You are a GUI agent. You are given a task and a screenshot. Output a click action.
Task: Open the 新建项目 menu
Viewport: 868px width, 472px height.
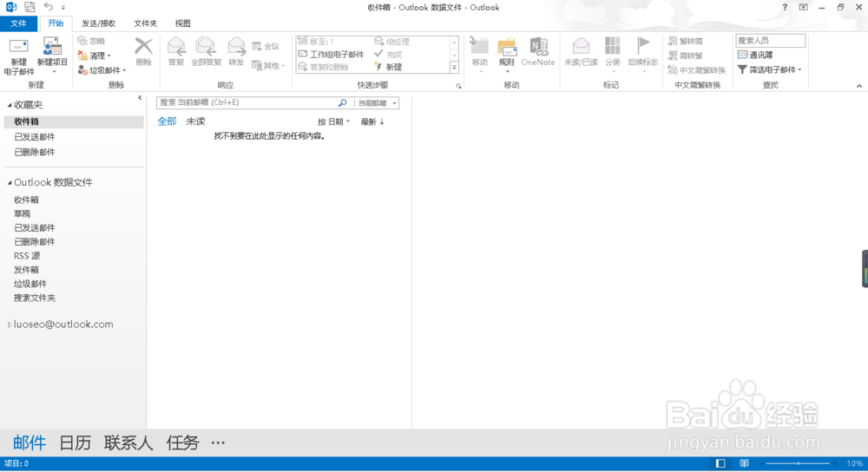point(52,56)
